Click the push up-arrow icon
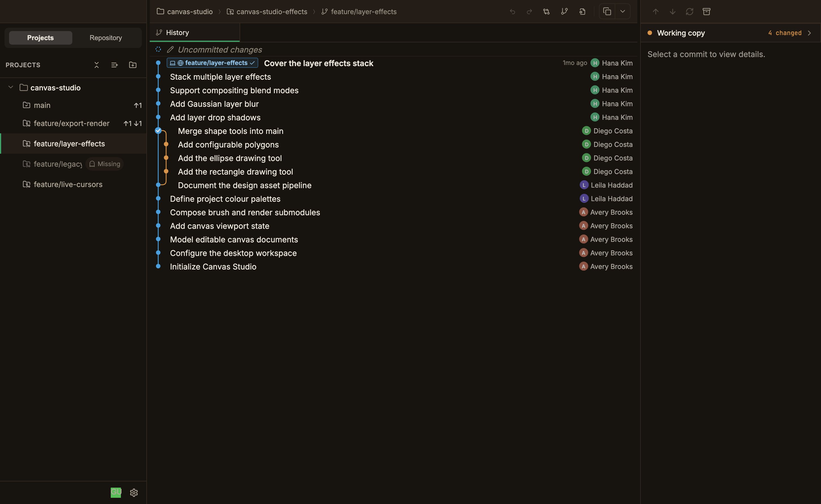821x504 pixels. (655, 12)
